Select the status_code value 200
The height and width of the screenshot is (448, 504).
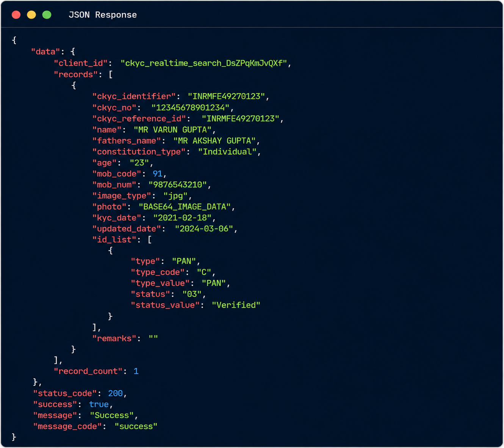[x=116, y=393]
